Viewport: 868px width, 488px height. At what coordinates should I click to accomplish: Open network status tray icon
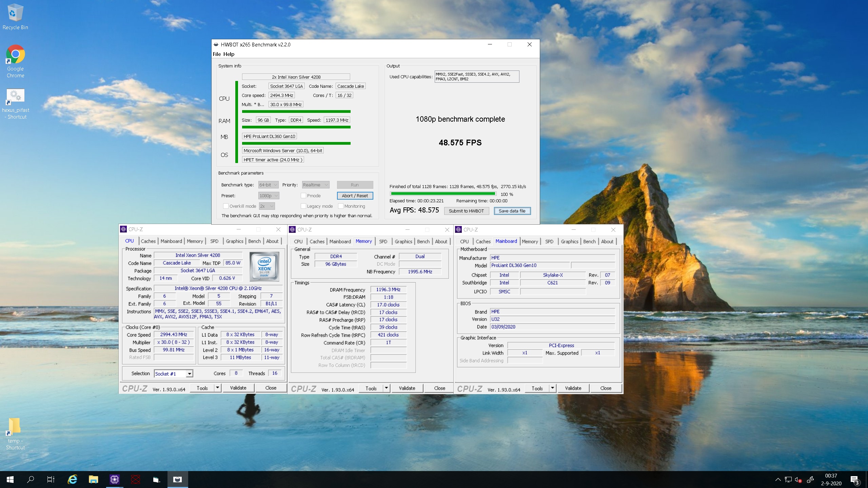(x=788, y=480)
